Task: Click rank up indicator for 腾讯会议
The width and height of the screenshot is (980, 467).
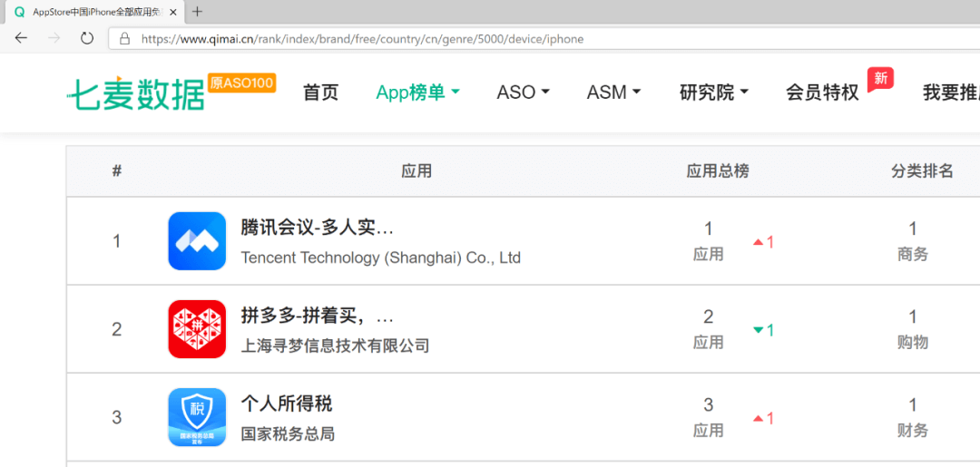Action: 764,242
